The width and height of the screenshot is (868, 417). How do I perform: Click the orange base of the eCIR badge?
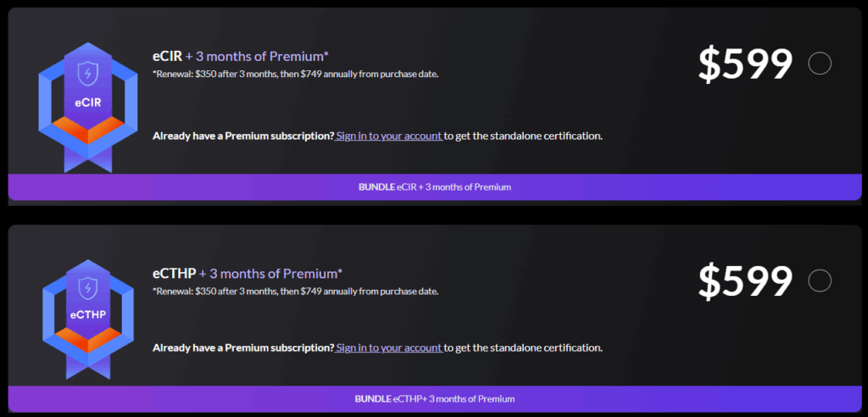88,131
